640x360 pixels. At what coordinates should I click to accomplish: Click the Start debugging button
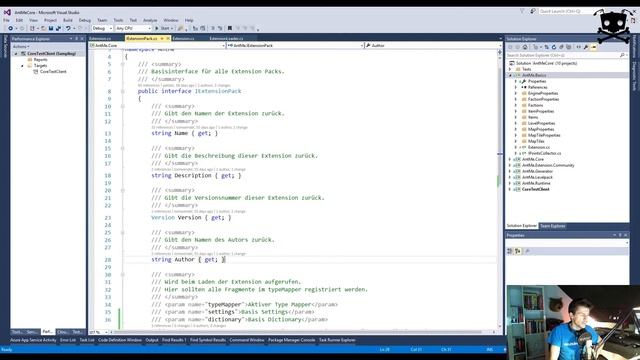point(163,28)
